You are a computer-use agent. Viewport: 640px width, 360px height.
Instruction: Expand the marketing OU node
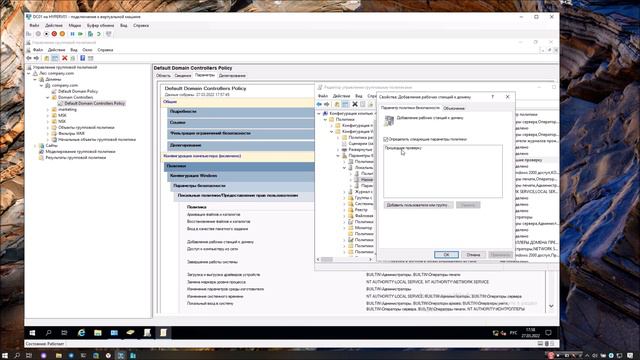[48, 110]
